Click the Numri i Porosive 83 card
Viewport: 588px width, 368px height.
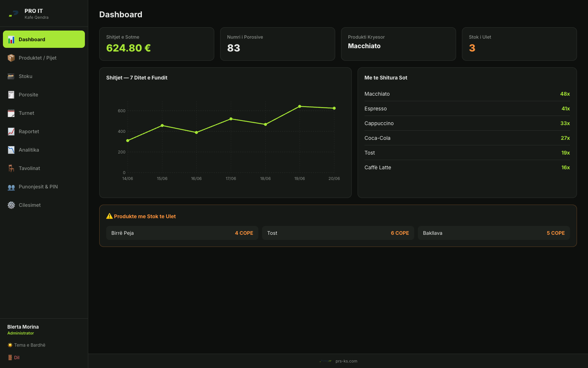(x=277, y=44)
